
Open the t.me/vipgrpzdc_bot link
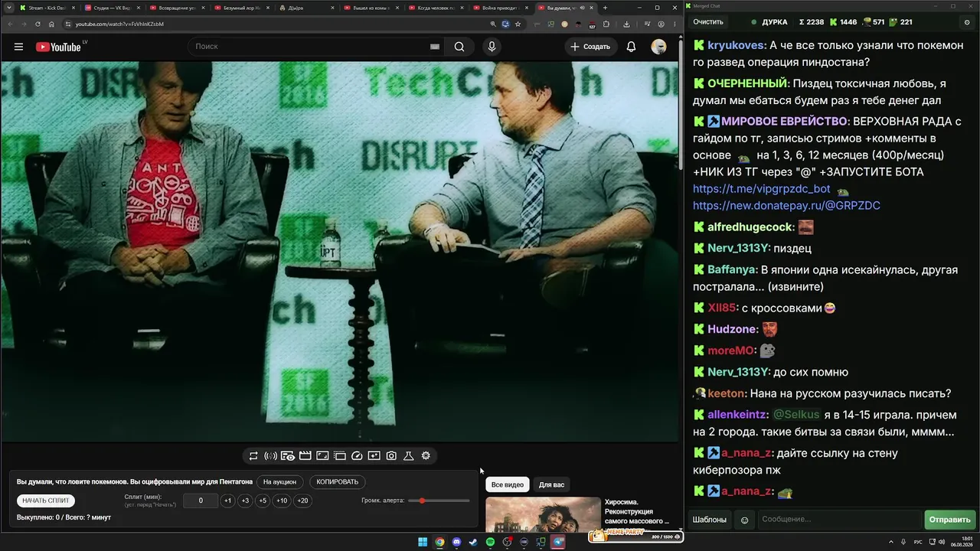coord(762,189)
